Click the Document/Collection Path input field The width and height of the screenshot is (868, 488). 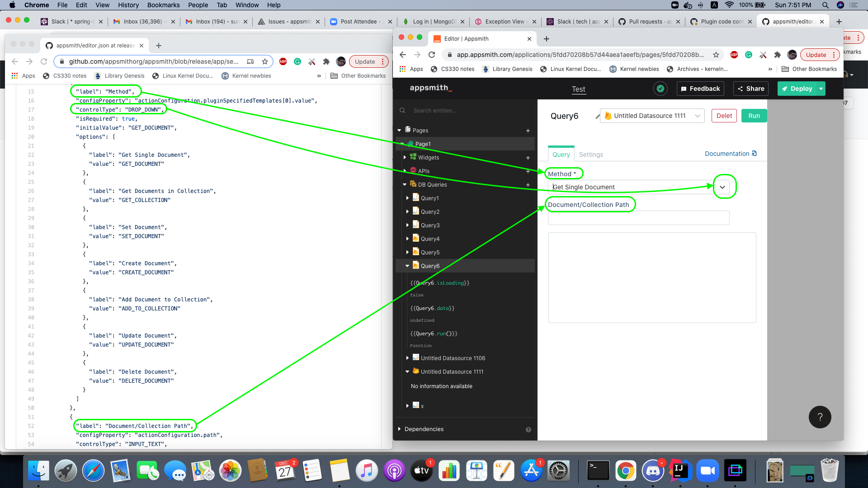(x=638, y=218)
